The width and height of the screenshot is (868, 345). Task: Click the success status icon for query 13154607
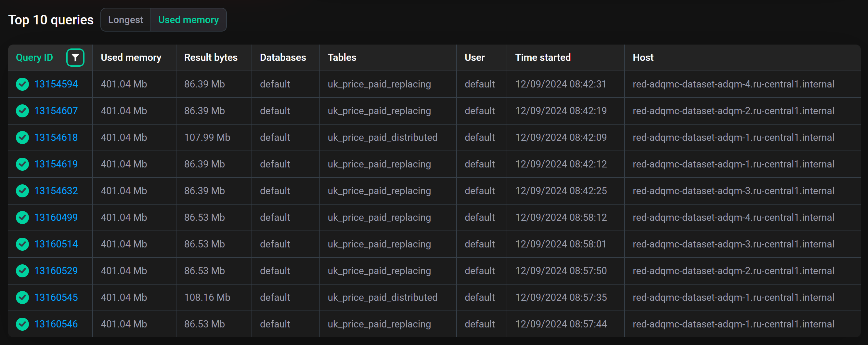click(x=22, y=111)
